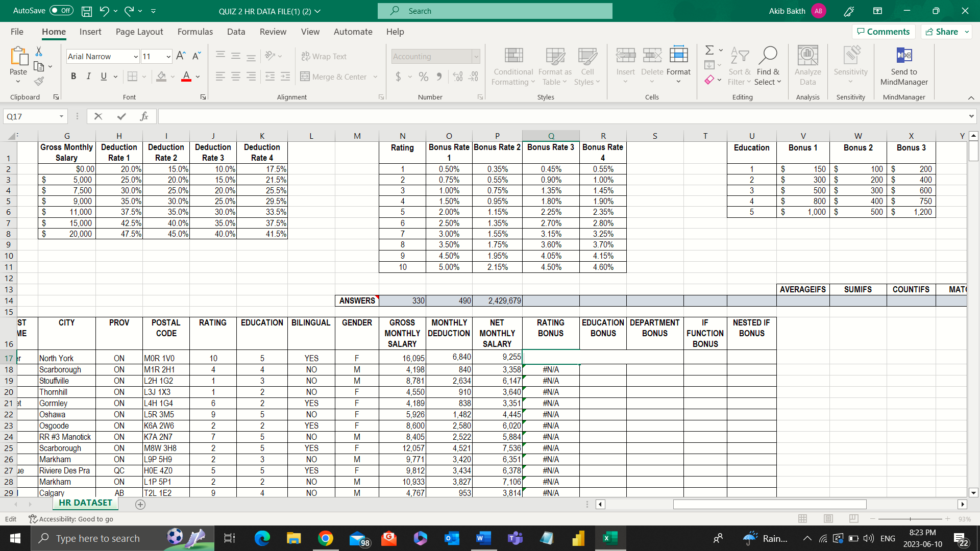The height and width of the screenshot is (551, 980).
Task: Switch to the Formulas ribbon tab
Action: pos(195,32)
